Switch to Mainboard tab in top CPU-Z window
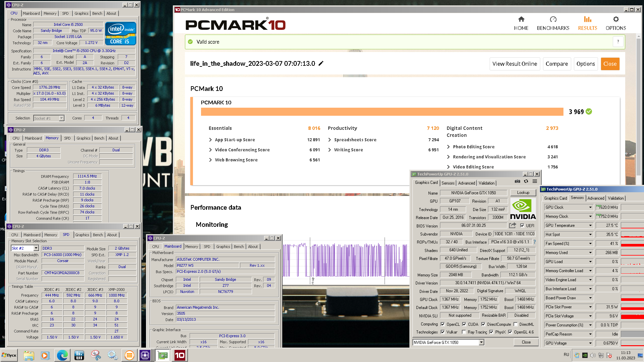 pos(31,13)
